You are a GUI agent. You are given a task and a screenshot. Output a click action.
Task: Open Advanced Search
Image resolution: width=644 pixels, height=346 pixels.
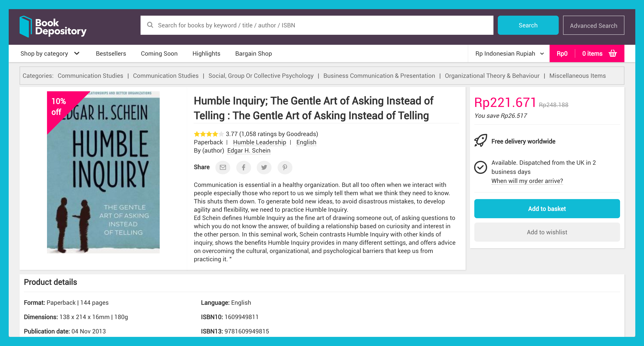pyautogui.click(x=594, y=25)
